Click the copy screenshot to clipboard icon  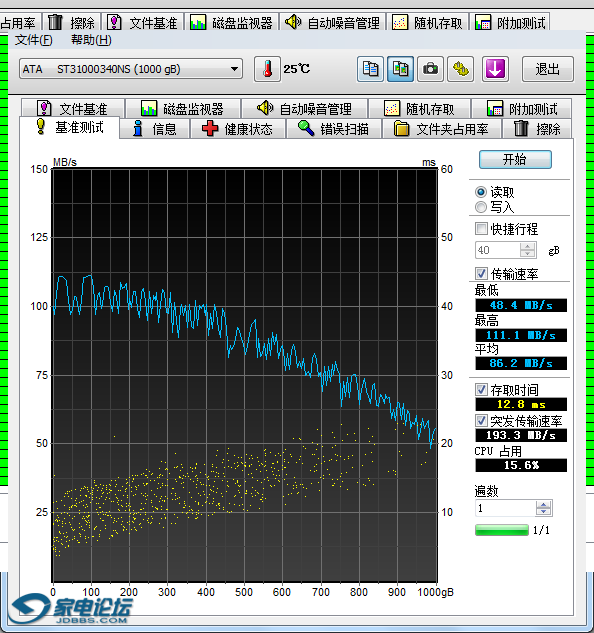400,69
